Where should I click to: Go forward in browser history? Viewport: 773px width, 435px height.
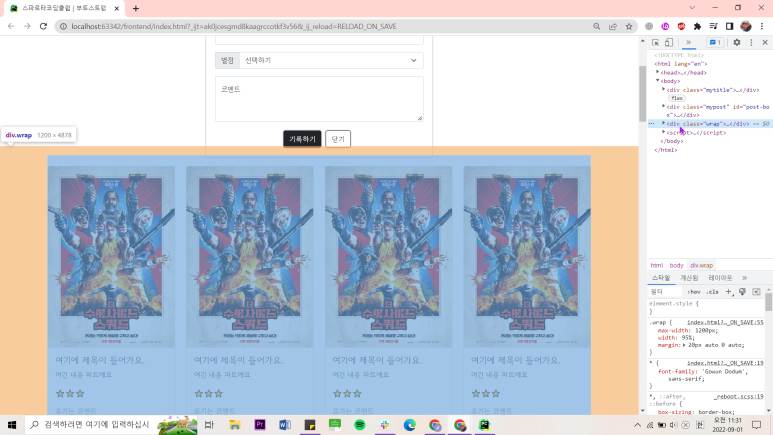[27, 26]
